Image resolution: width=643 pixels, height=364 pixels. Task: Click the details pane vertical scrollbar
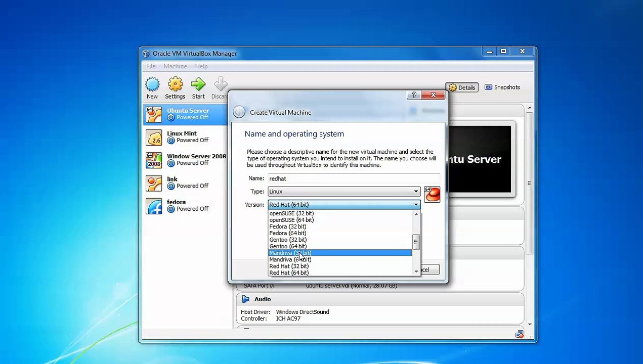point(529,182)
